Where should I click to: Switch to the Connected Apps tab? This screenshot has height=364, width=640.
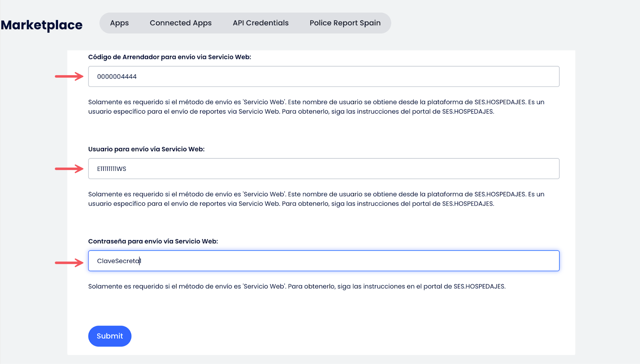(x=180, y=23)
